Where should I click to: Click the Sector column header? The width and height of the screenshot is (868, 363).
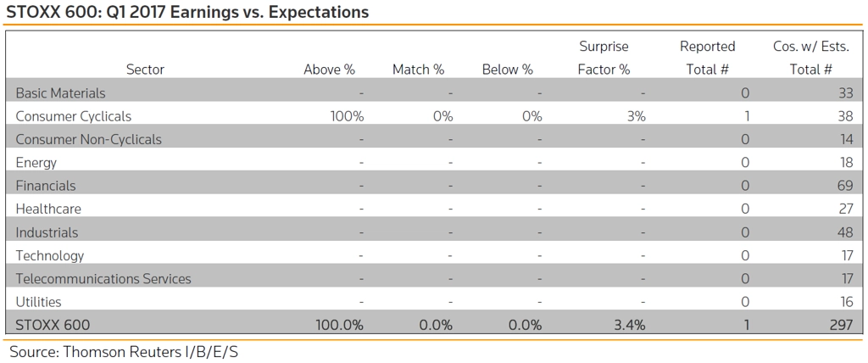pos(145,70)
